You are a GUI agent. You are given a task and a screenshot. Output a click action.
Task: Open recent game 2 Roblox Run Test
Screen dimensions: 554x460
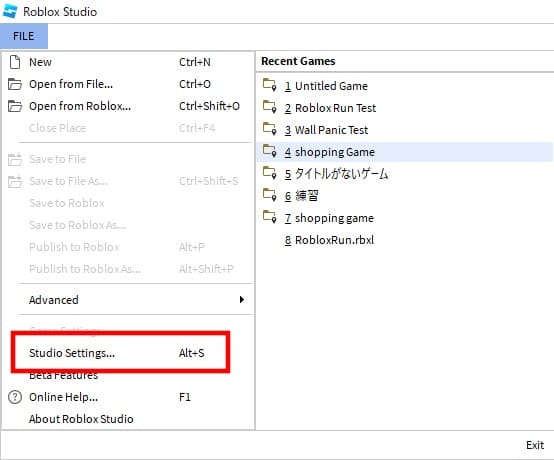[x=405, y=108]
